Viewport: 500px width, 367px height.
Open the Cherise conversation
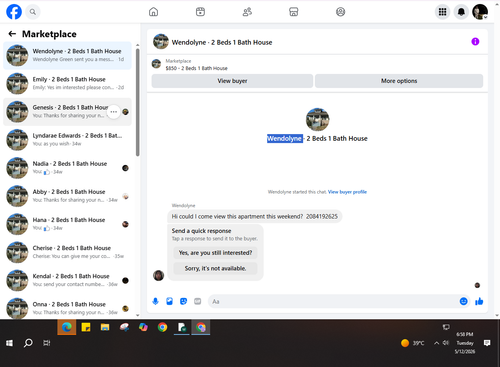(67, 252)
